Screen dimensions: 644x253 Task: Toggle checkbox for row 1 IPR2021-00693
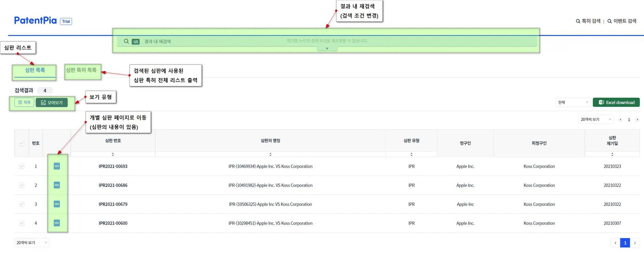coord(22,166)
